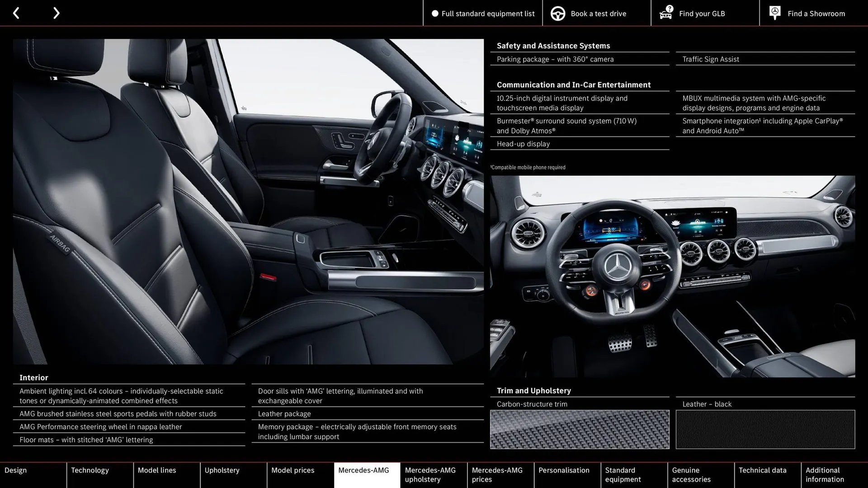Switch to the Technical data tab

[x=763, y=474]
